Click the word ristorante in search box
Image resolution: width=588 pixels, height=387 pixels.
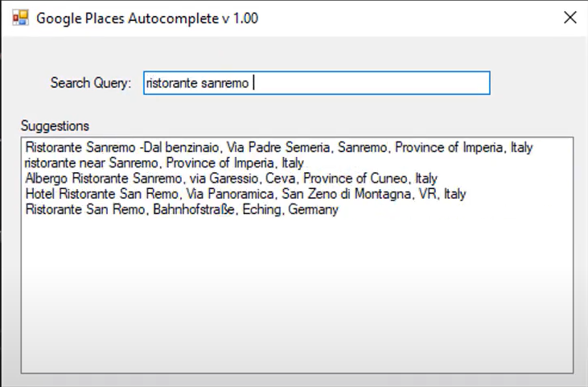pos(172,83)
